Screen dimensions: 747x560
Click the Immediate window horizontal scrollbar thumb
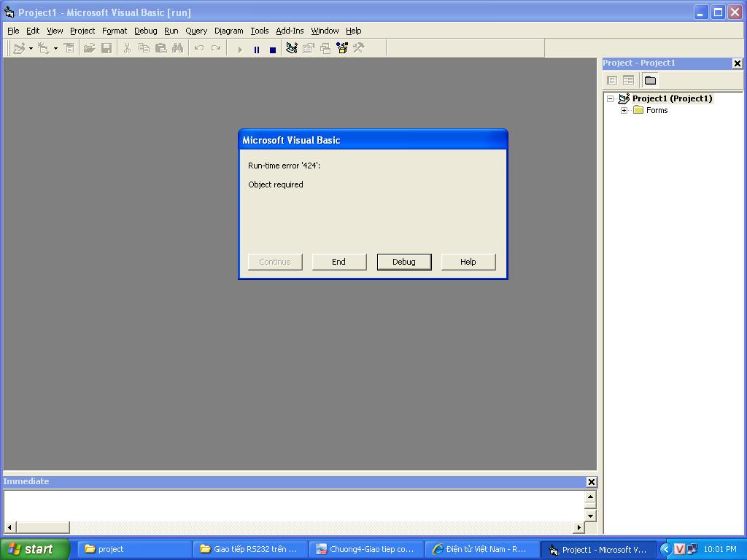[x=43, y=527]
